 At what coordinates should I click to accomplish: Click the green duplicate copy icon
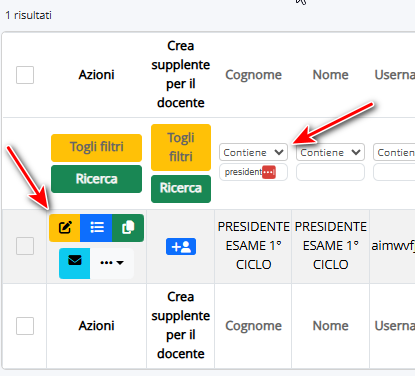click(128, 228)
